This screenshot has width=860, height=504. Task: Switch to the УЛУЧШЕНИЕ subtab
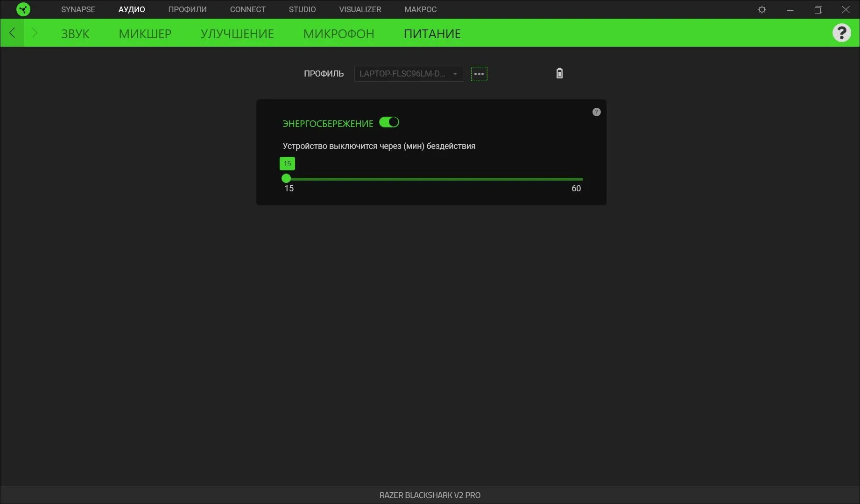pos(237,34)
